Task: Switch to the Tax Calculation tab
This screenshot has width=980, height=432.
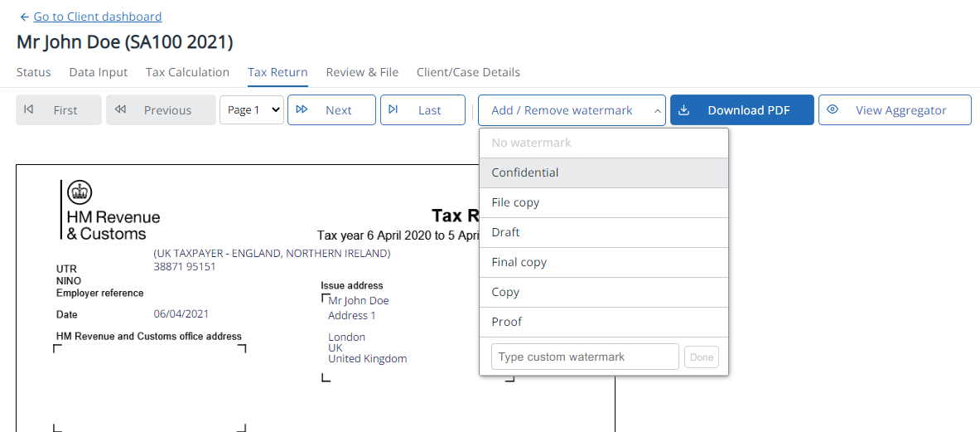Action: (187, 72)
